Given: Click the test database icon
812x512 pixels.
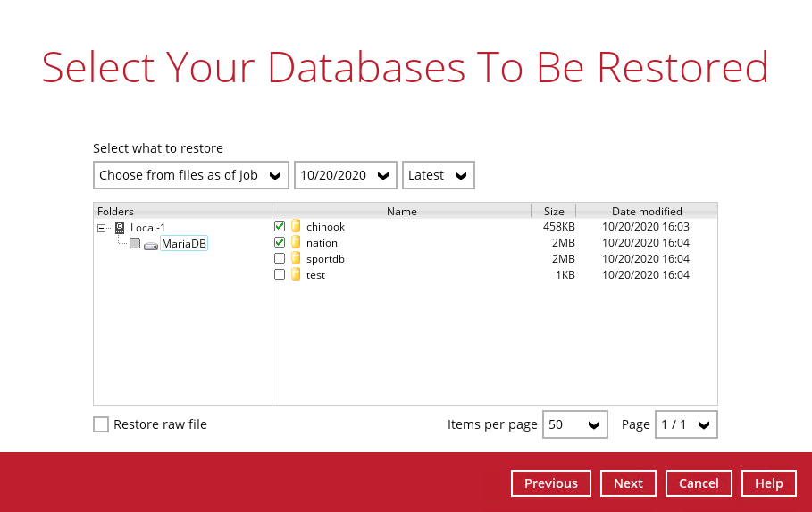Looking at the screenshot, I should [296, 275].
